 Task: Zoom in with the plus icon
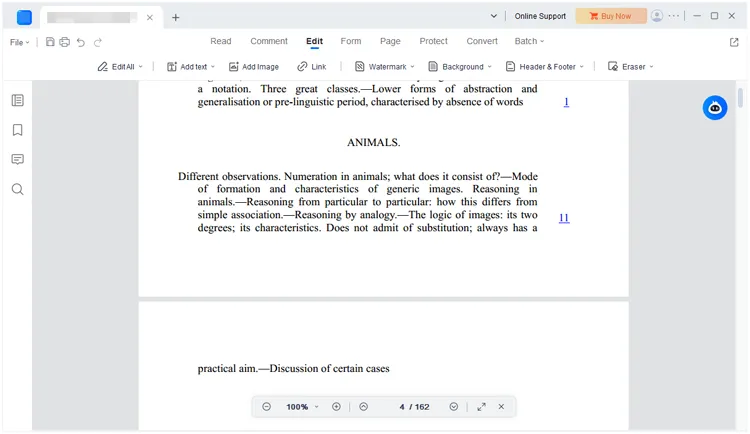(336, 407)
